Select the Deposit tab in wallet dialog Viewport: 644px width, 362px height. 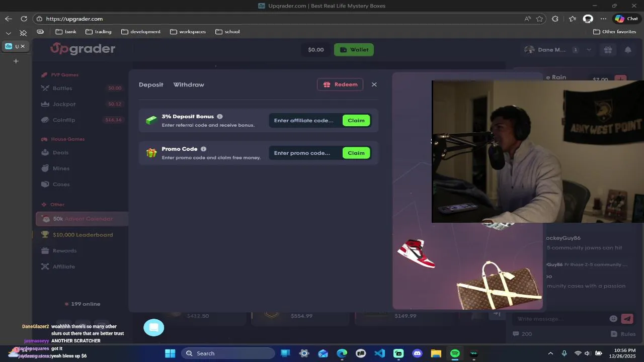pos(151,84)
